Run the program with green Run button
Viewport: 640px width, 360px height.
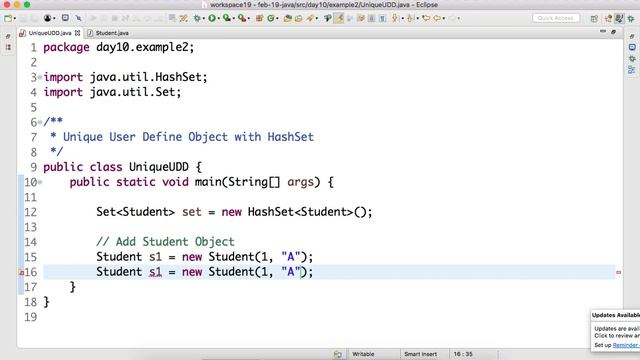pos(212,18)
